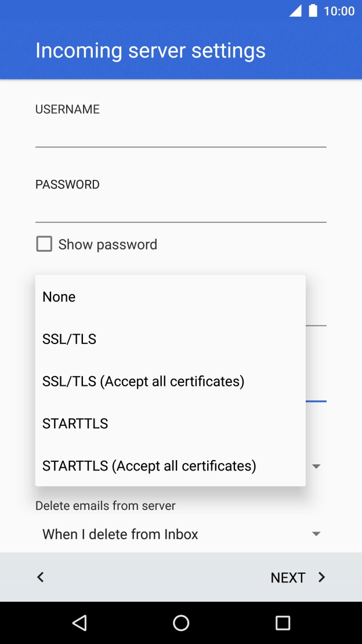Select the SSL/TLS option

[x=70, y=339]
